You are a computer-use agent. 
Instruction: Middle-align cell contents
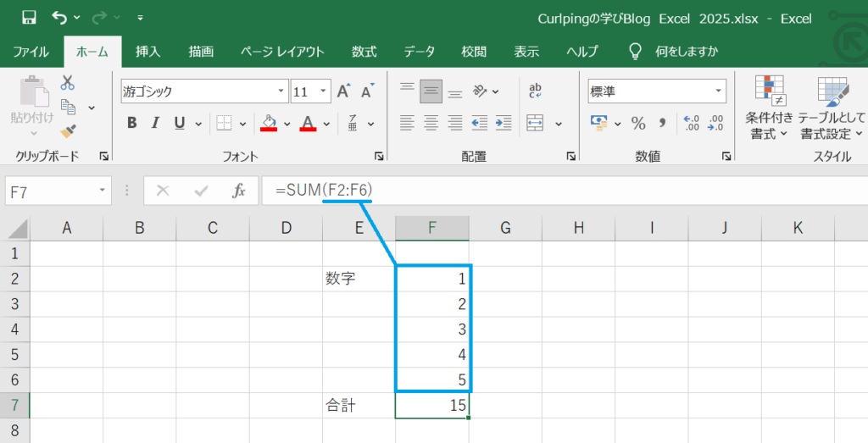click(431, 91)
